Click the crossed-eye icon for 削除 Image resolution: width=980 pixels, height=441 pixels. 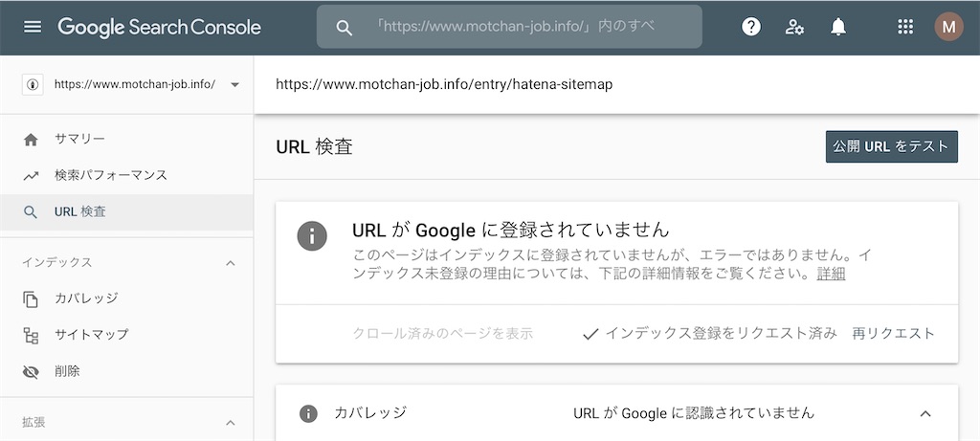pos(31,372)
